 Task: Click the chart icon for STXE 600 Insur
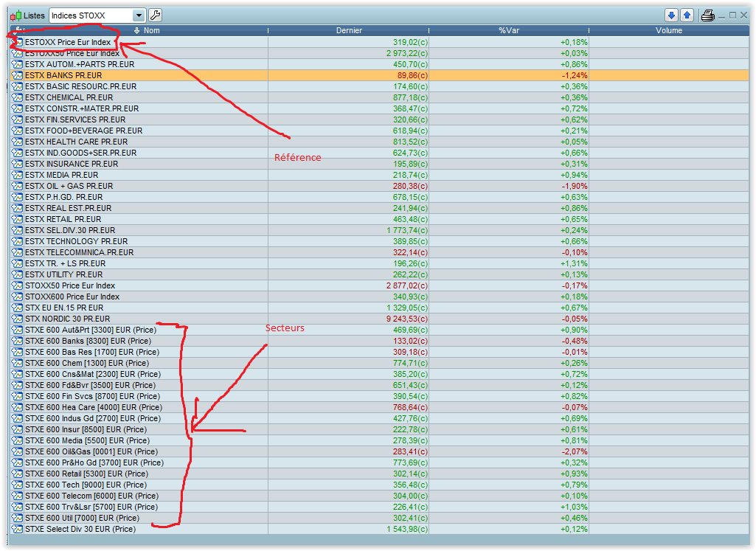click(18, 429)
